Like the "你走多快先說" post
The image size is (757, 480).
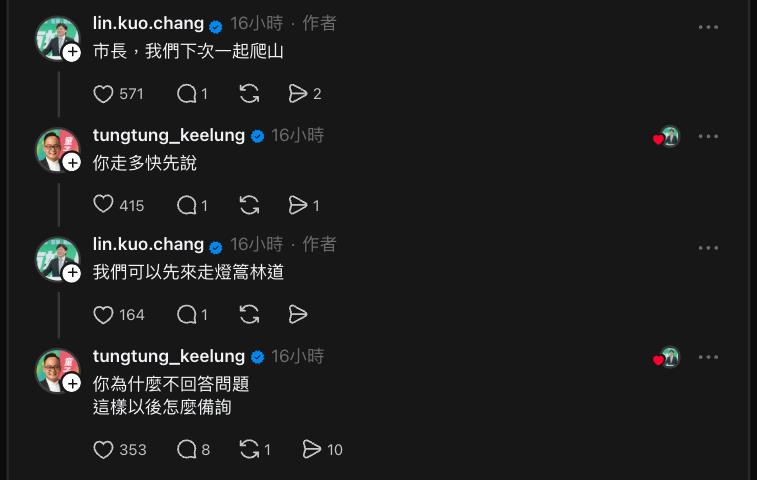click(103, 205)
